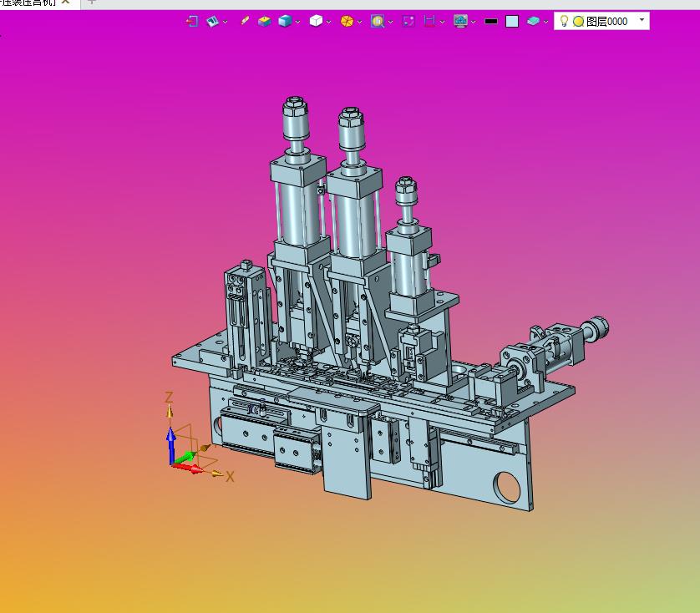Open dropdown arrow beside magnifier zoom icon
The image size is (700, 613).
point(391,22)
